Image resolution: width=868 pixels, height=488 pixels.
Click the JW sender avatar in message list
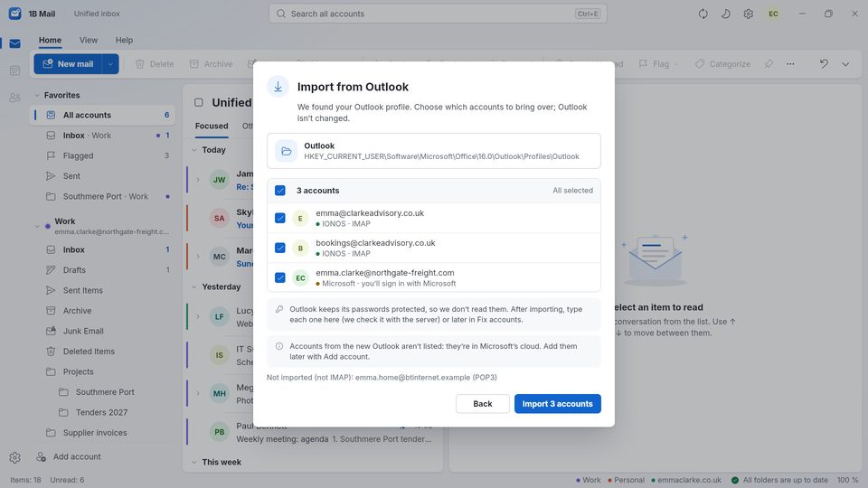219,179
